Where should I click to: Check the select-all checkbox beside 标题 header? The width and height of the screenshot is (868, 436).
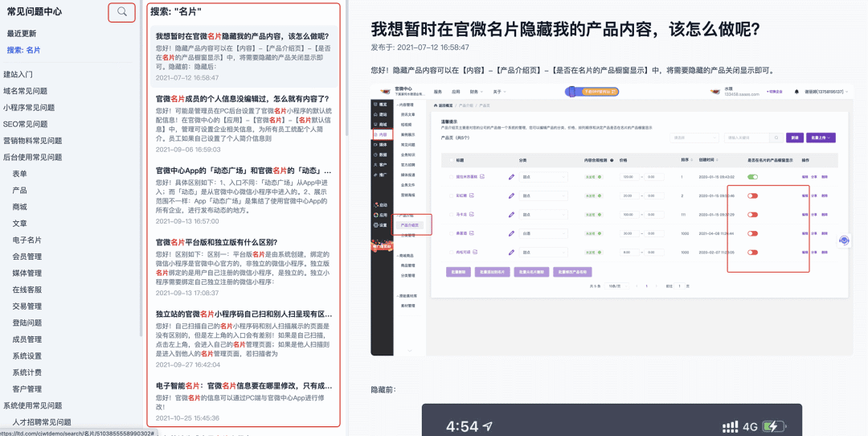click(x=450, y=160)
